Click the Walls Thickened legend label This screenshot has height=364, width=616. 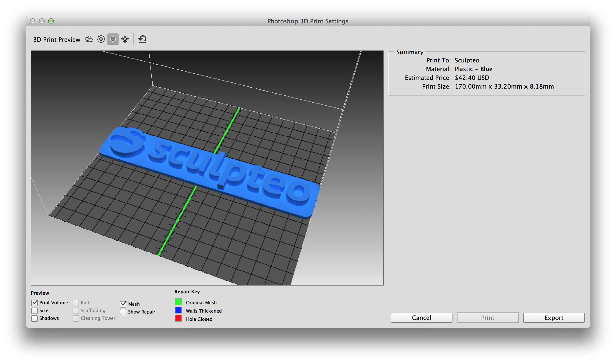pos(204,311)
